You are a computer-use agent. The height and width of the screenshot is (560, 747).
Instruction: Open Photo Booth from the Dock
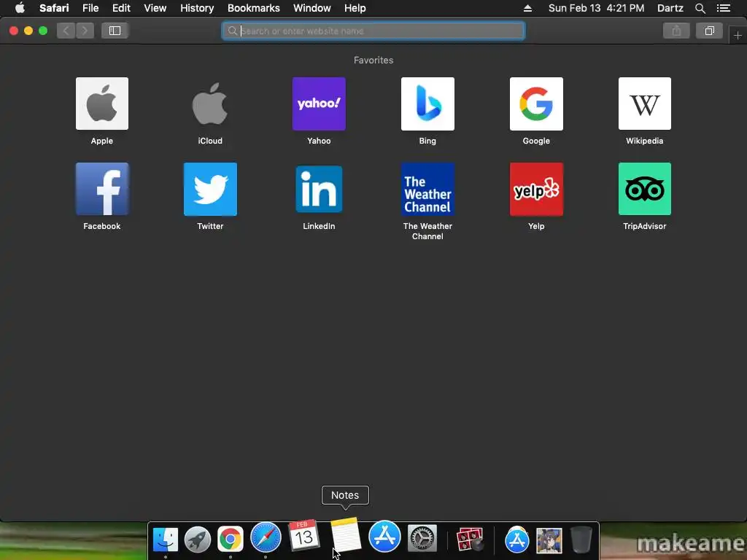470,540
